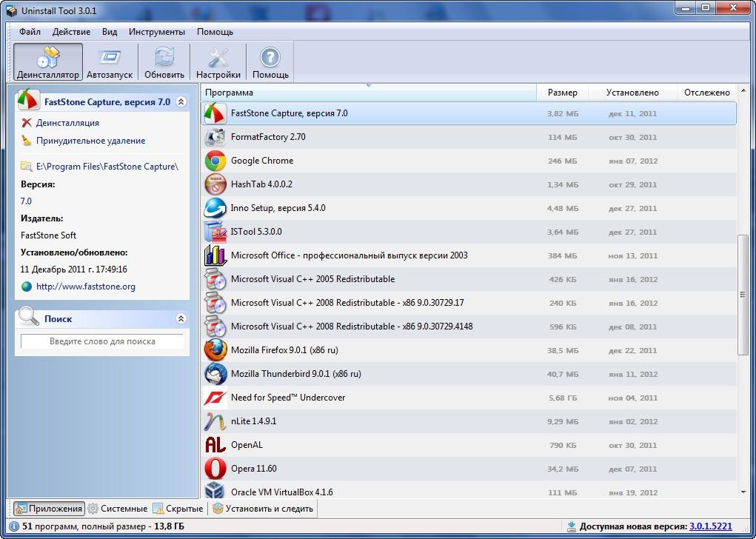Click the scroll down arrow of program list
Image resolution: width=756 pixels, height=539 pixels.
coord(743,492)
